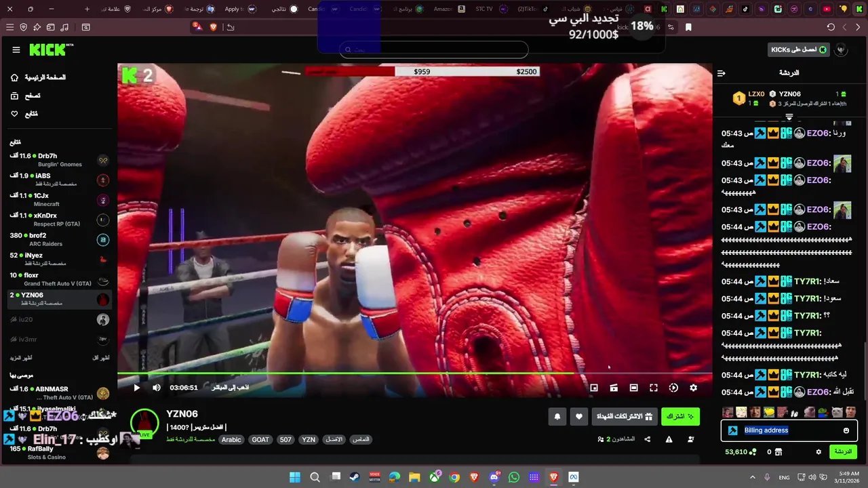This screenshot has height=488, width=868.
Task: Report stream with warning triangle icon
Action: click(669, 439)
